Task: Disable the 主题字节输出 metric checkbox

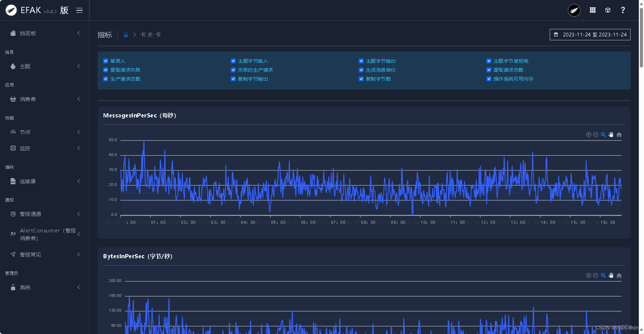Action: tap(361, 61)
